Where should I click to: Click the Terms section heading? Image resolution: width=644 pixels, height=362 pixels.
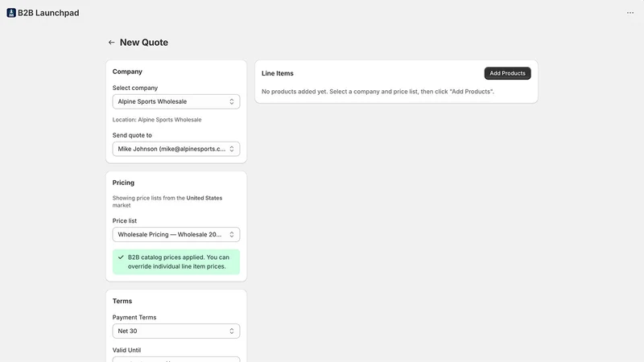[x=122, y=301]
